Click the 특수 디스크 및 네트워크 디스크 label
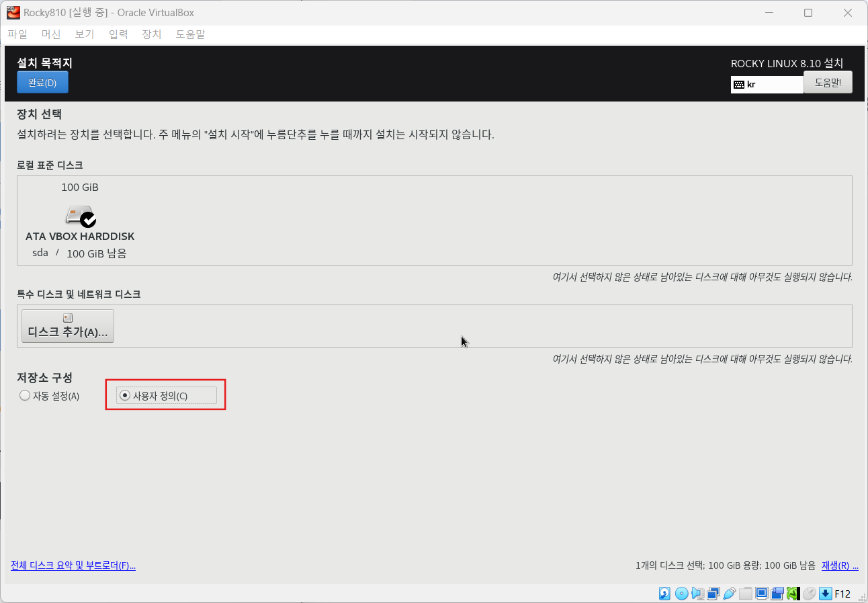The image size is (868, 603). tap(79, 294)
